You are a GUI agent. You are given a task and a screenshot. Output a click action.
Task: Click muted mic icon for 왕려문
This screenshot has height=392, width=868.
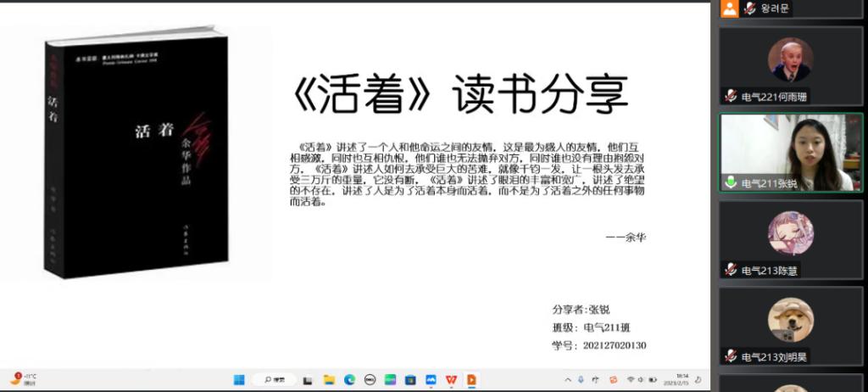[750, 8]
